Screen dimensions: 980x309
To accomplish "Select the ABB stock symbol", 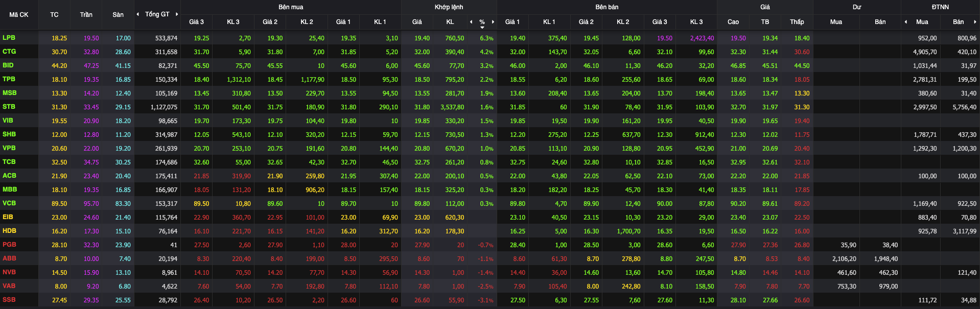I will pyautogui.click(x=9, y=258).
